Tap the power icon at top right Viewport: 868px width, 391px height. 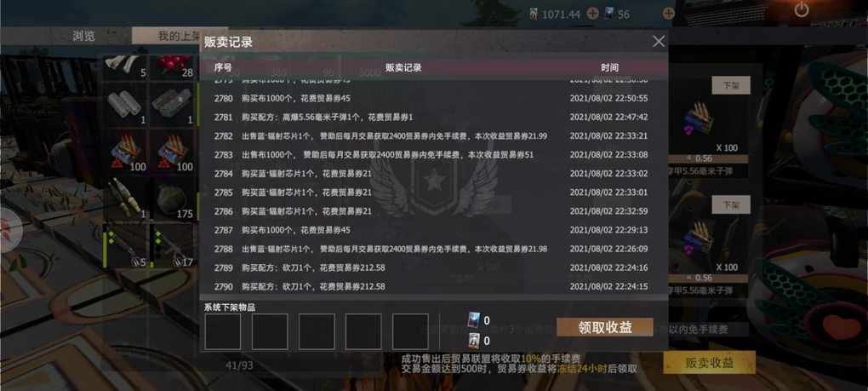(x=802, y=9)
